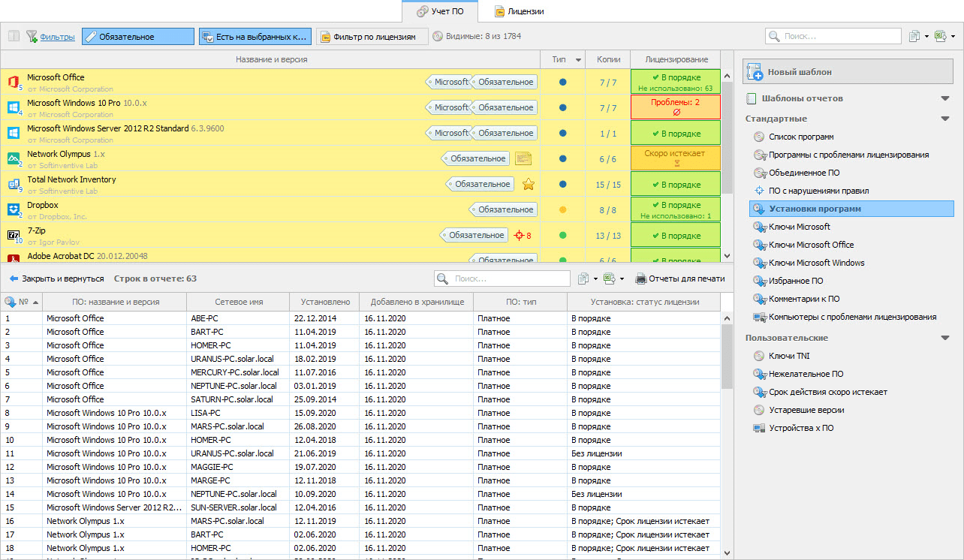Open dropdown arrow beside report Excel icon
This screenshot has width=964, height=560.
(x=622, y=278)
